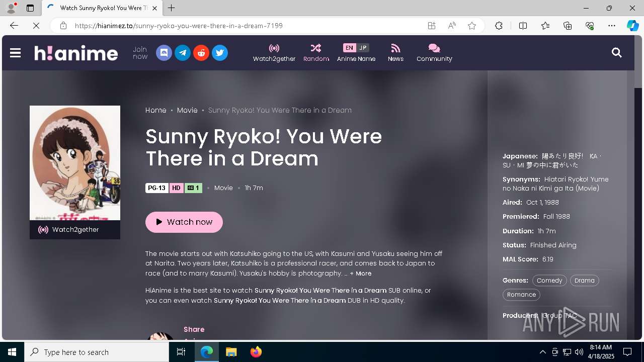Screen dimensions: 644x362
Task: Go to Movie breadcrumb
Action: pos(187,110)
